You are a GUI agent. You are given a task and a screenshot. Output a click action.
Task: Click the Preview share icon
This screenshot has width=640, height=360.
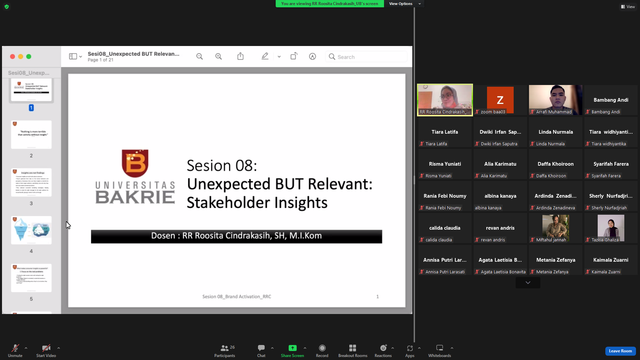point(240,56)
